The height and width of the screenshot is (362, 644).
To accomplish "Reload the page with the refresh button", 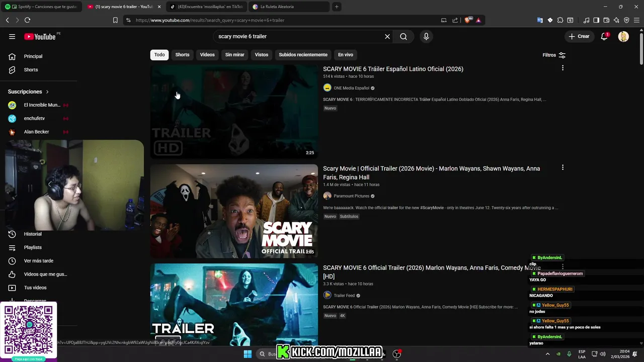I will click(27, 20).
